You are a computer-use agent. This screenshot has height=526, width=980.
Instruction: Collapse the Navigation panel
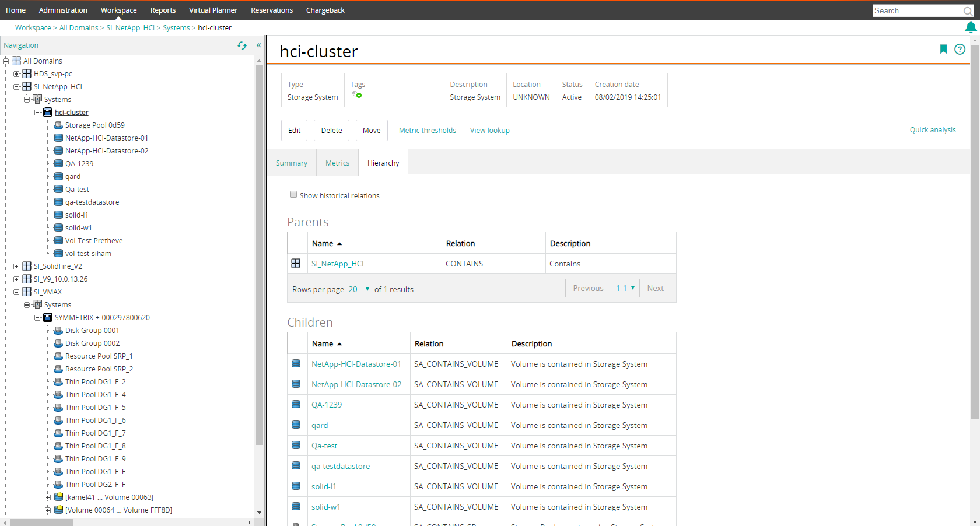258,45
